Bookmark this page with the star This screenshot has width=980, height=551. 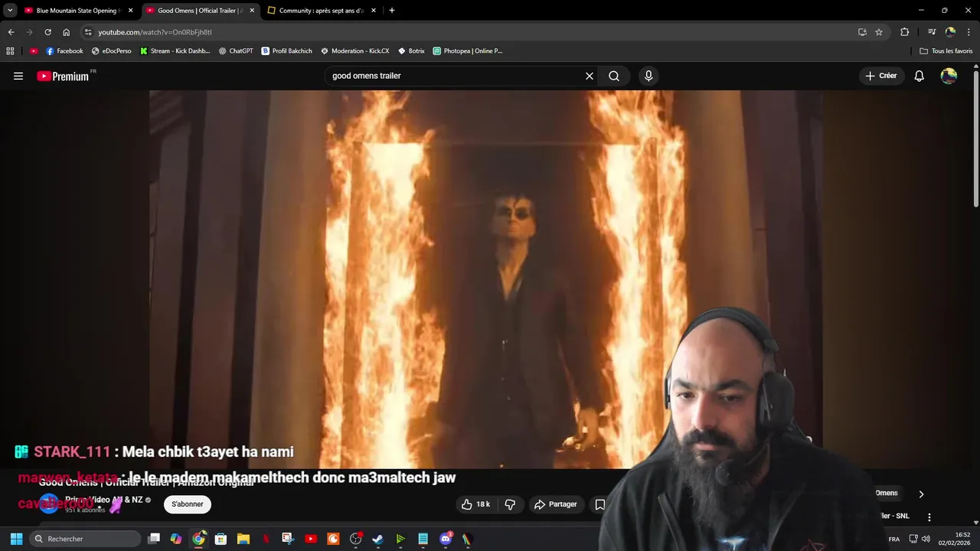(x=879, y=32)
